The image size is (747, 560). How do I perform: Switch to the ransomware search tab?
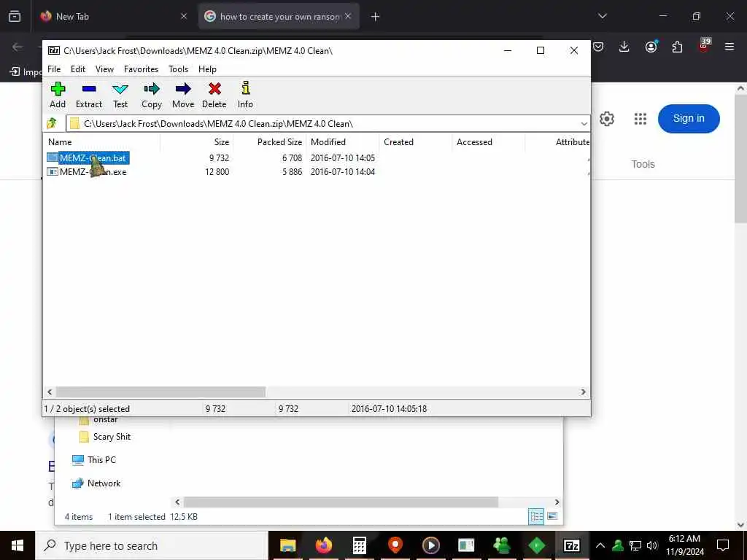coord(279,16)
